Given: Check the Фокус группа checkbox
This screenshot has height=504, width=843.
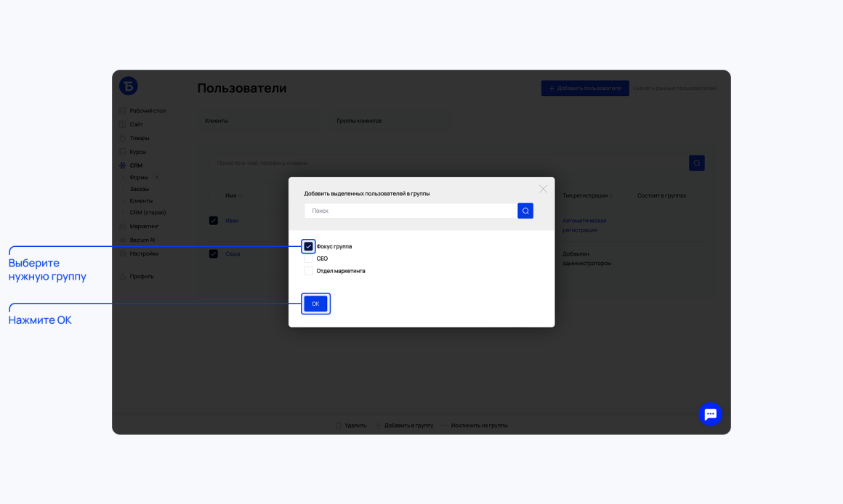Looking at the screenshot, I should pos(308,246).
